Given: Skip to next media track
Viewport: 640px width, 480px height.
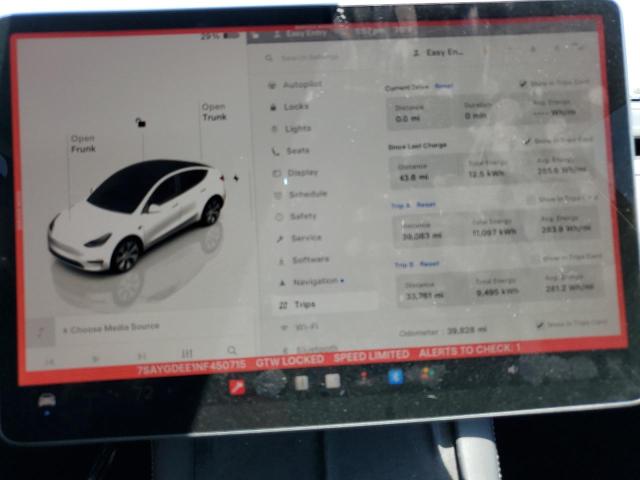Looking at the screenshot, I should click(x=141, y=354).
